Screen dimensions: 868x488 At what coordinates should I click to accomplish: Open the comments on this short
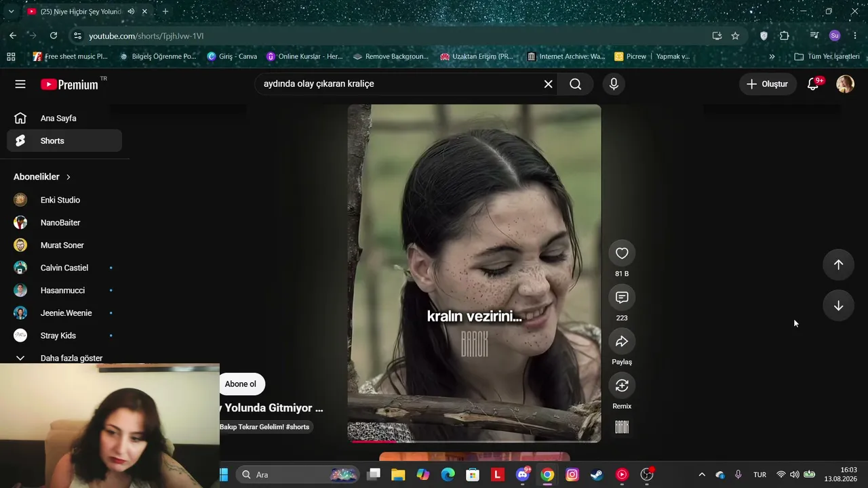pyautogui.click(x=622, y=298)
